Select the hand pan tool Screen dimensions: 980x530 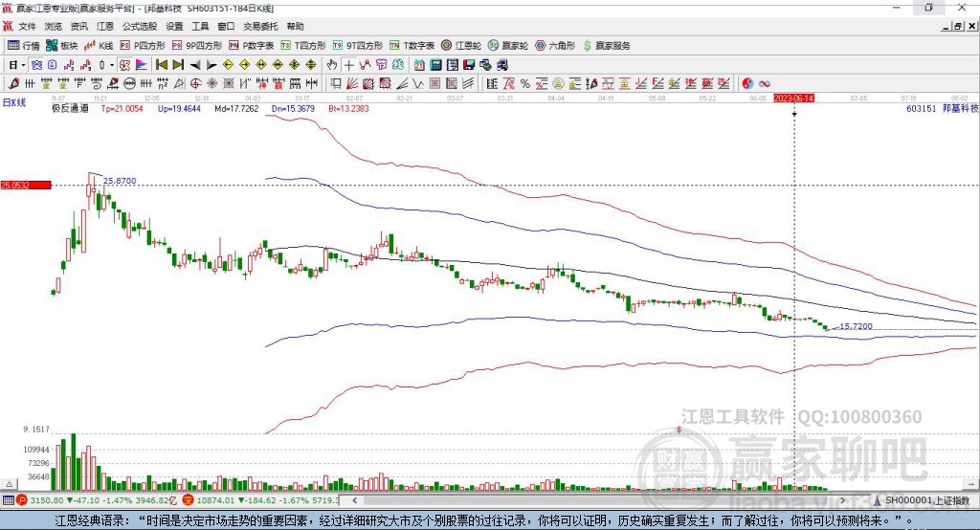(x=332, y=65)
